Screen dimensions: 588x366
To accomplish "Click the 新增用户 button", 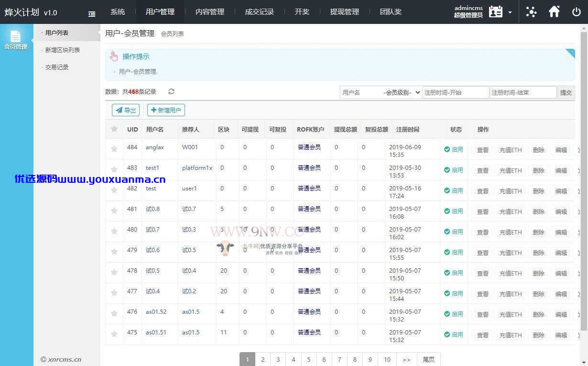I will pyautogui.click(x=166, y=110).
